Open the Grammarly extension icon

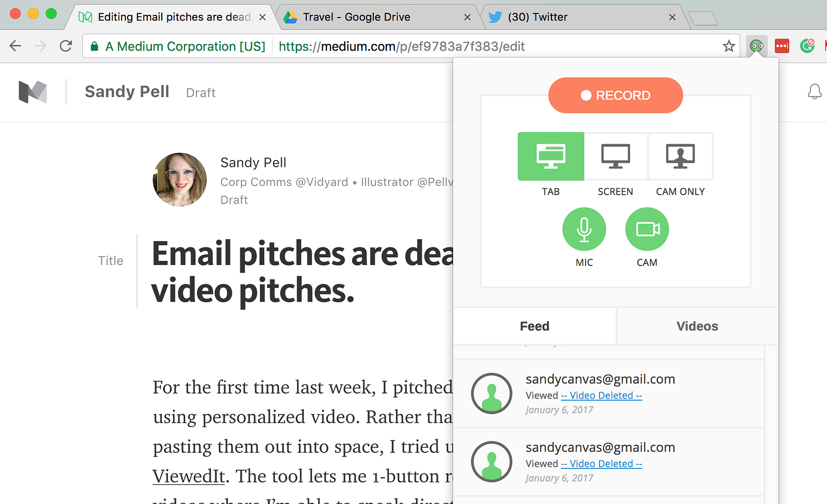[807, 46]
